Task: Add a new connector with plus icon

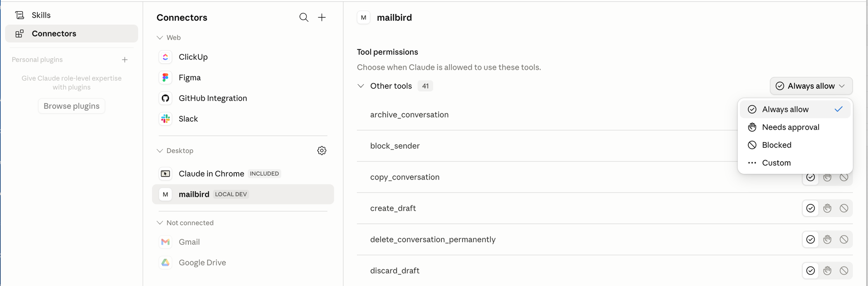Action: click(322, 17)
